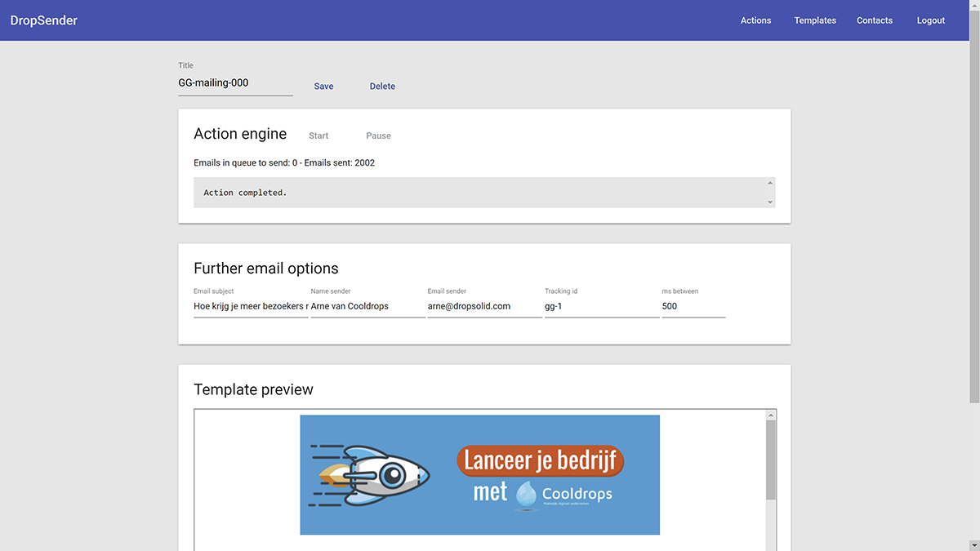Open the Actions menu item
Viewport: 980px width, 551px height.
pyautogui.click(x=755, y=20)
